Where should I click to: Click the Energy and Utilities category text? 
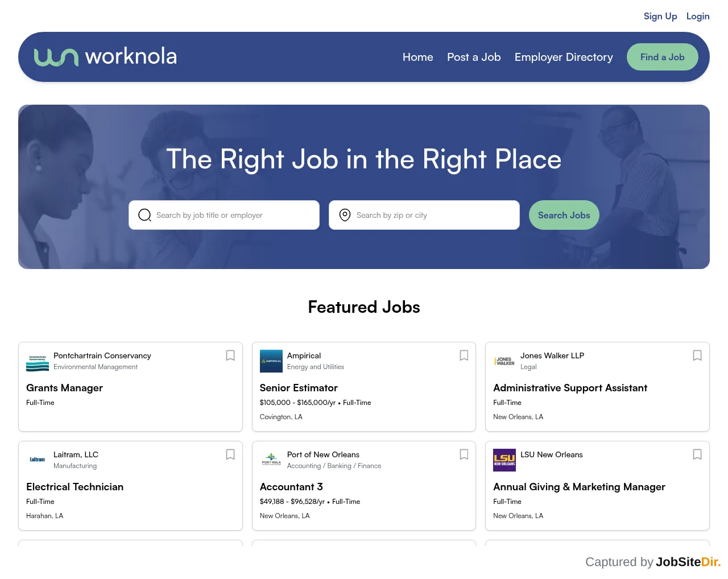click(316, 367)
